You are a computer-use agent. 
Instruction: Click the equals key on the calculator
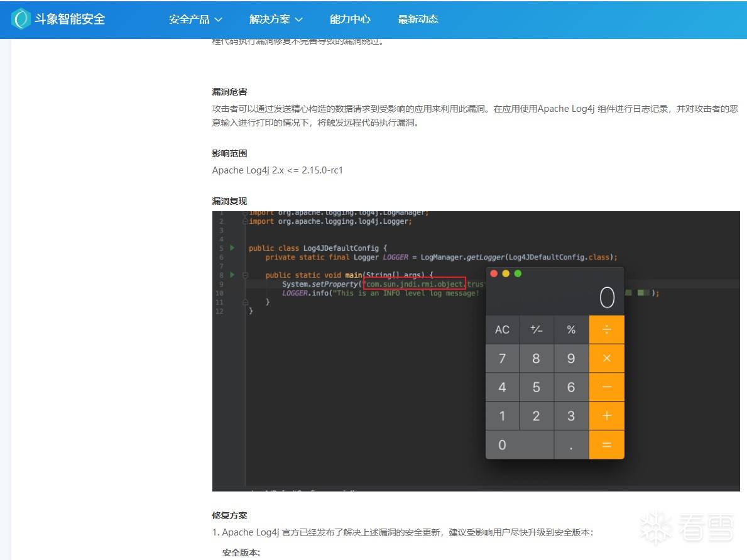pyautogui.click(x=606, y=445)
